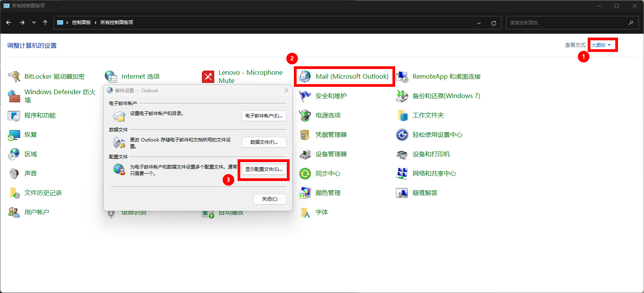Click the 网络和共享中心 icon

[x=402, y=174]
